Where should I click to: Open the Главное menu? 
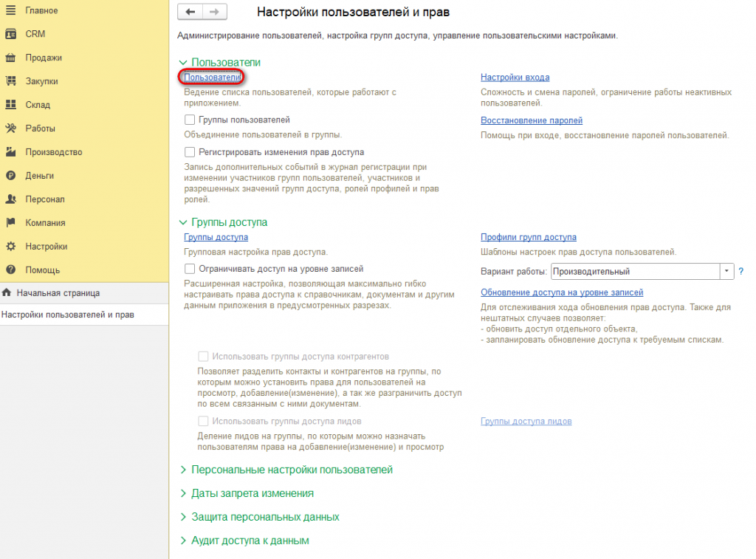point(41,10)
